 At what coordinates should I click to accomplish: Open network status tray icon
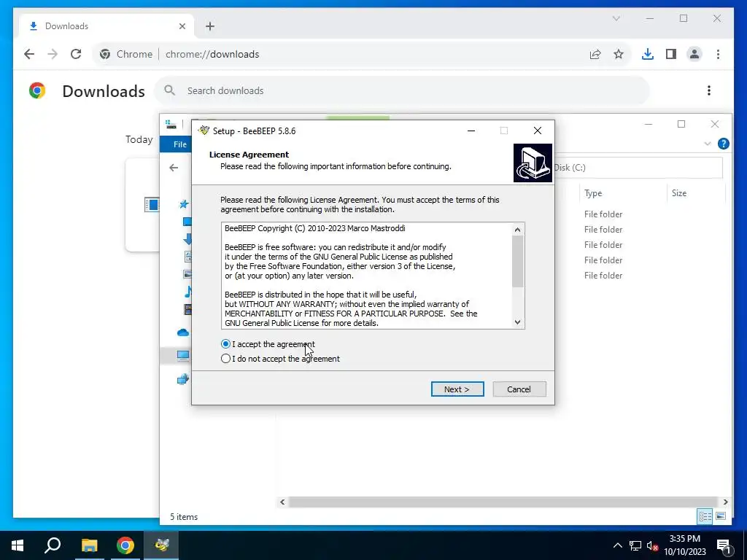click(635, 545)
